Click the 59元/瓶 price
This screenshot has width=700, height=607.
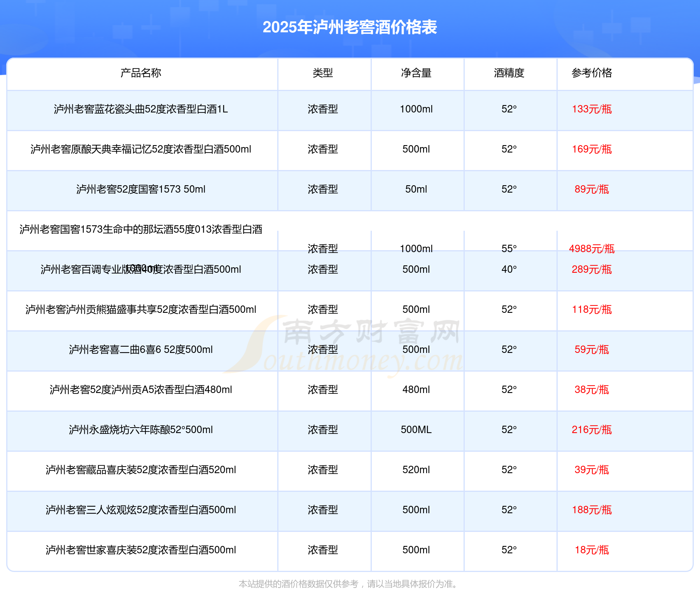(592, 349)
